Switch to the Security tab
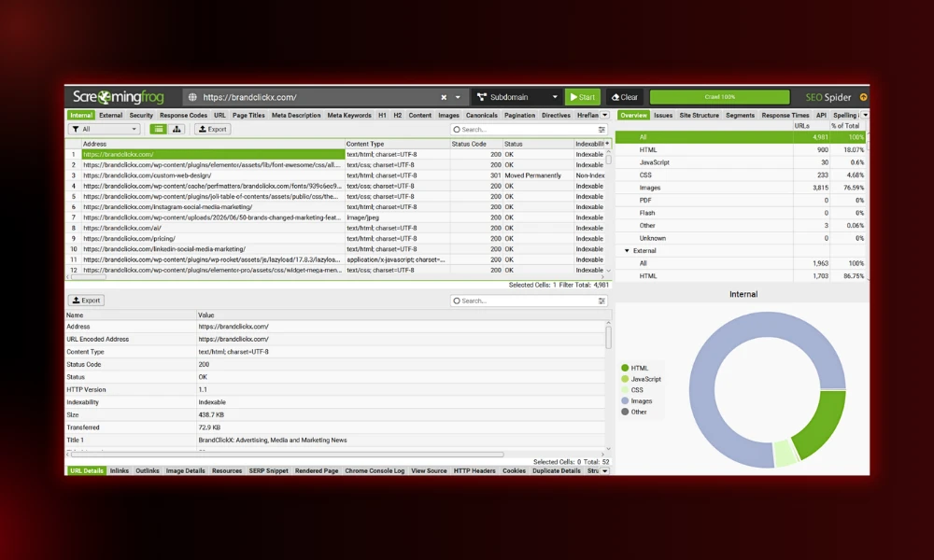 [x=141, y=116]
